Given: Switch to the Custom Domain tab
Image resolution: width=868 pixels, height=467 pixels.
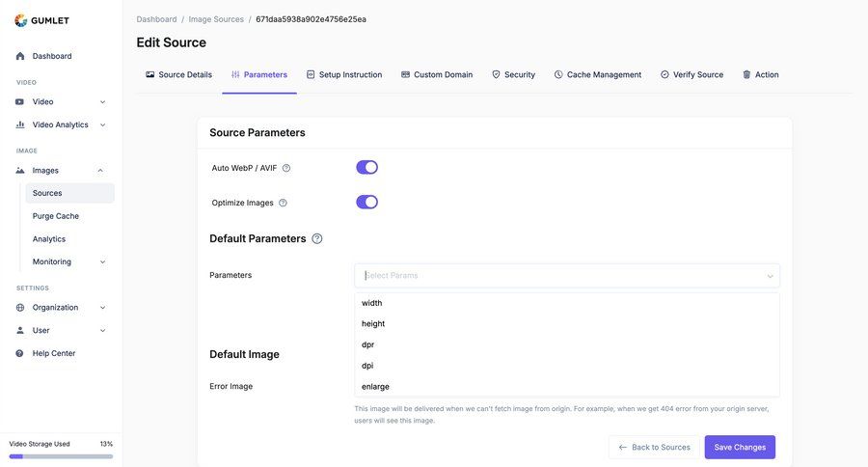Looking at the screenshot, I should (437, 75).
